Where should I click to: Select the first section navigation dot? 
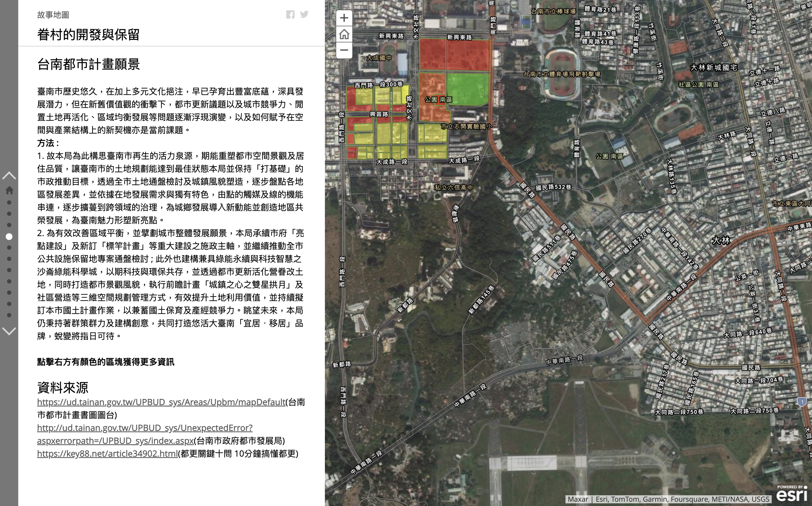9,203
